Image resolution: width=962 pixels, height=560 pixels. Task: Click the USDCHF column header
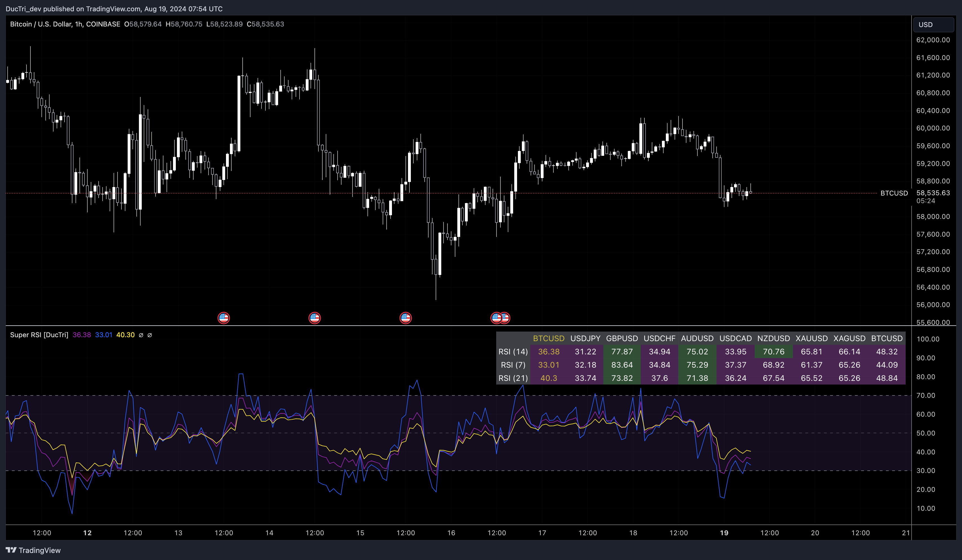click(x=659, y=338)
